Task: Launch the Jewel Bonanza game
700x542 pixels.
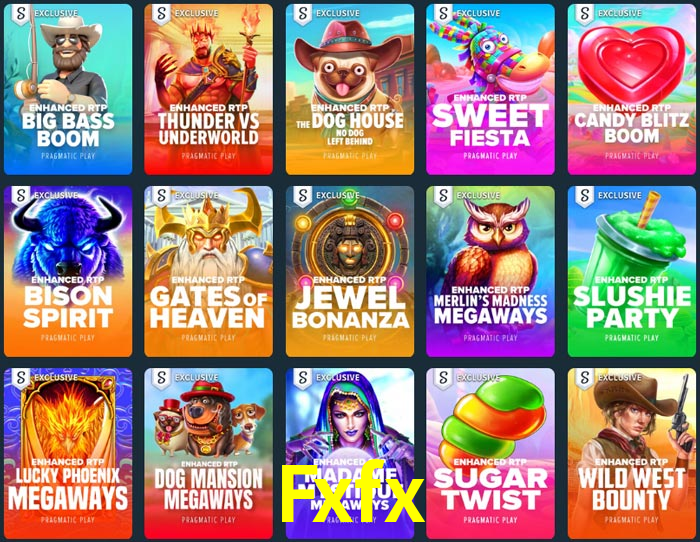Action: (x=350, y=271)
